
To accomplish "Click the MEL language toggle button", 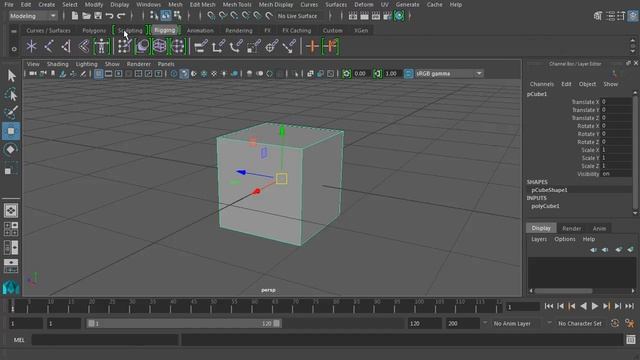I will [x=19, y=340].
